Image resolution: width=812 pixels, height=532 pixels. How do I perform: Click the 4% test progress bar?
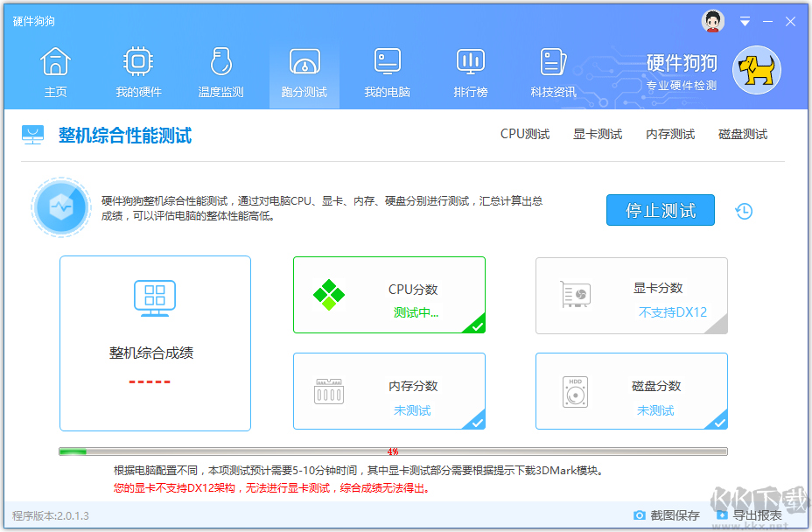coord(392,451)
